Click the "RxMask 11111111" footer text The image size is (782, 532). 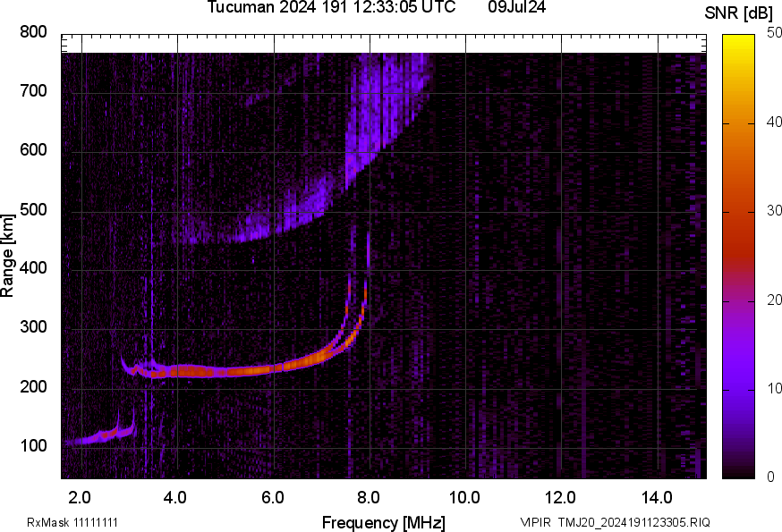pos(72,522)
